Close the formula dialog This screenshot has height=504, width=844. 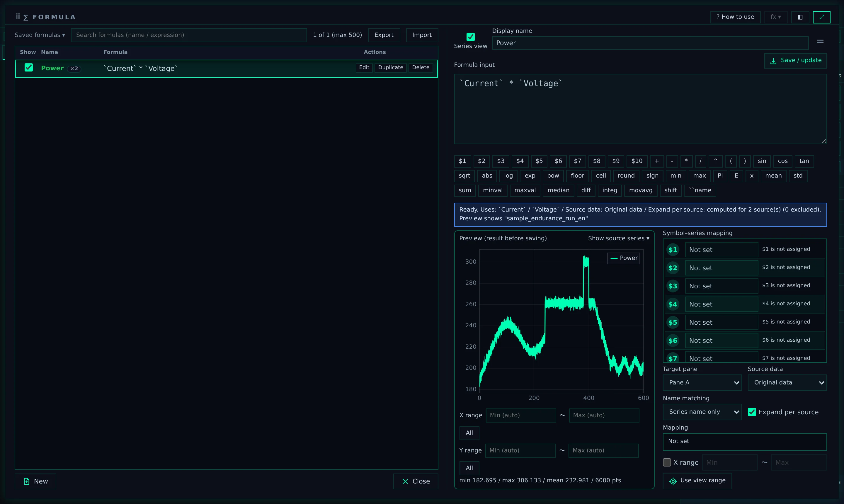click(x=415, y=481)
